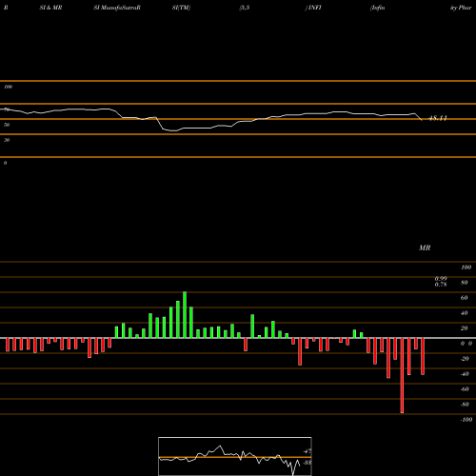Select the longest red histogram bar
The height and width of the screenshot is (476, 476).
pos(402,375)
